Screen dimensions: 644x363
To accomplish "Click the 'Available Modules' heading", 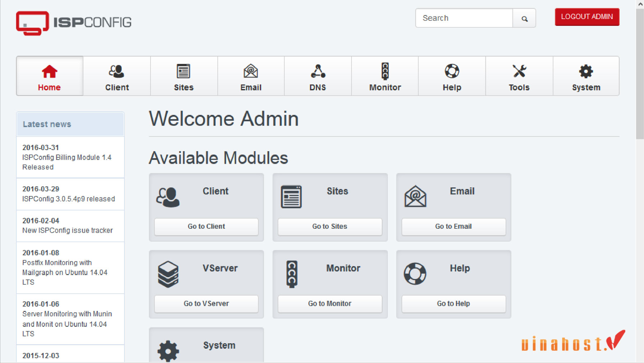I will pyautogui.click(x=218, y=158).
